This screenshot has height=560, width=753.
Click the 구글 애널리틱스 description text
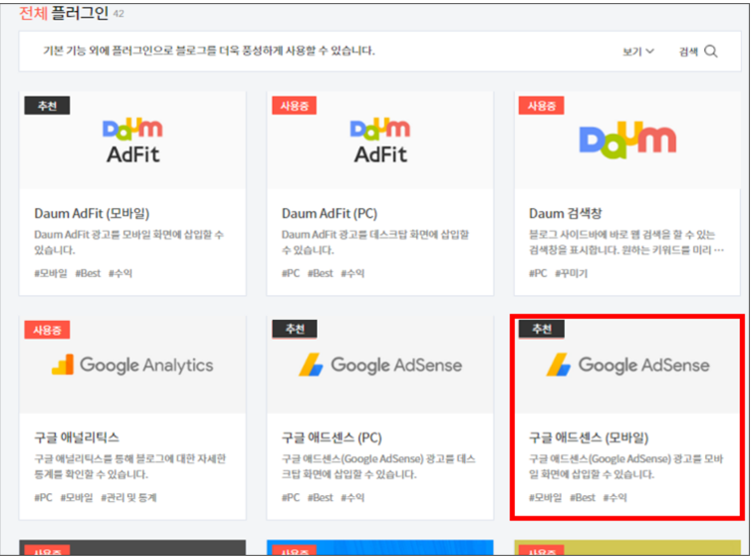129,466
